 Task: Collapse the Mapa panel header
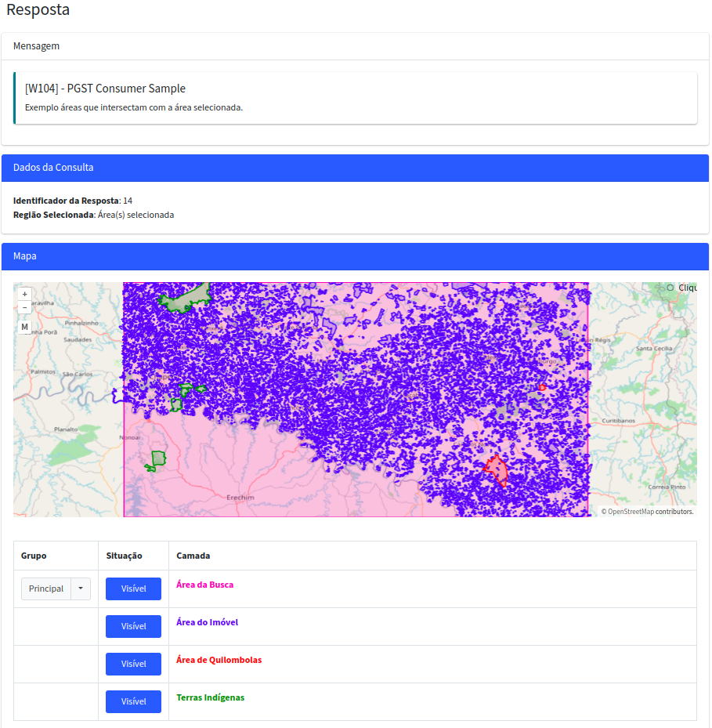(23, 256)
